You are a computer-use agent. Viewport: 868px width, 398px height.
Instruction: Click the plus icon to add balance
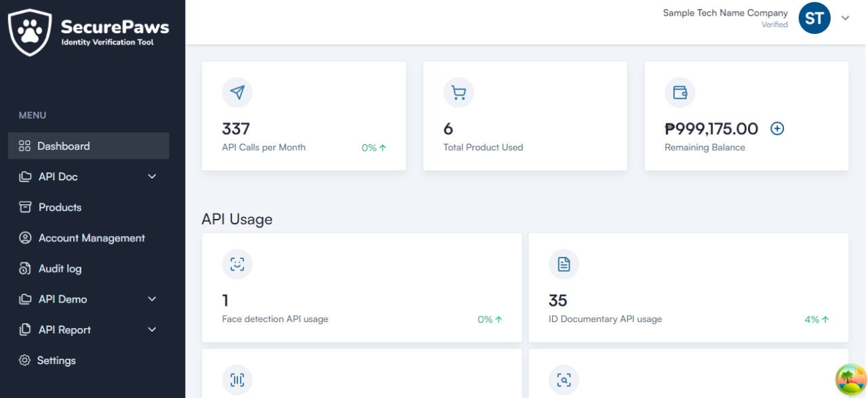tap(777, 128)
